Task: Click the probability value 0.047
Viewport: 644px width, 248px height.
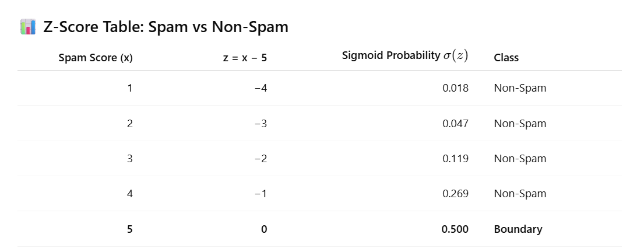Action: [455, 124]
